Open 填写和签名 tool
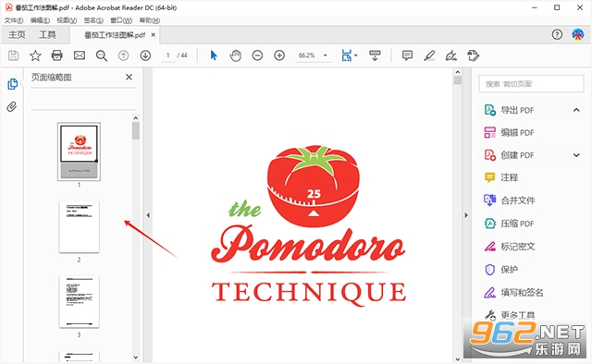Screen dimensions: 592x364 514,292
